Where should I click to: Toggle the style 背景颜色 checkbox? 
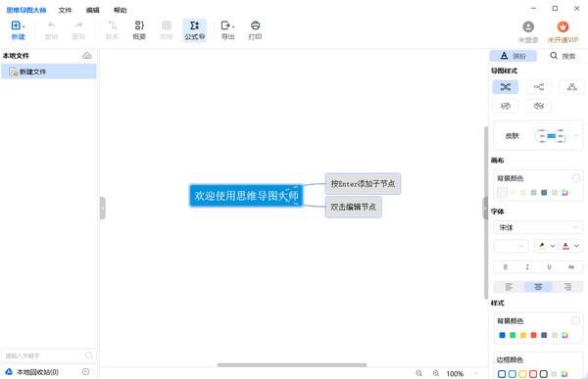click(575, 320)
